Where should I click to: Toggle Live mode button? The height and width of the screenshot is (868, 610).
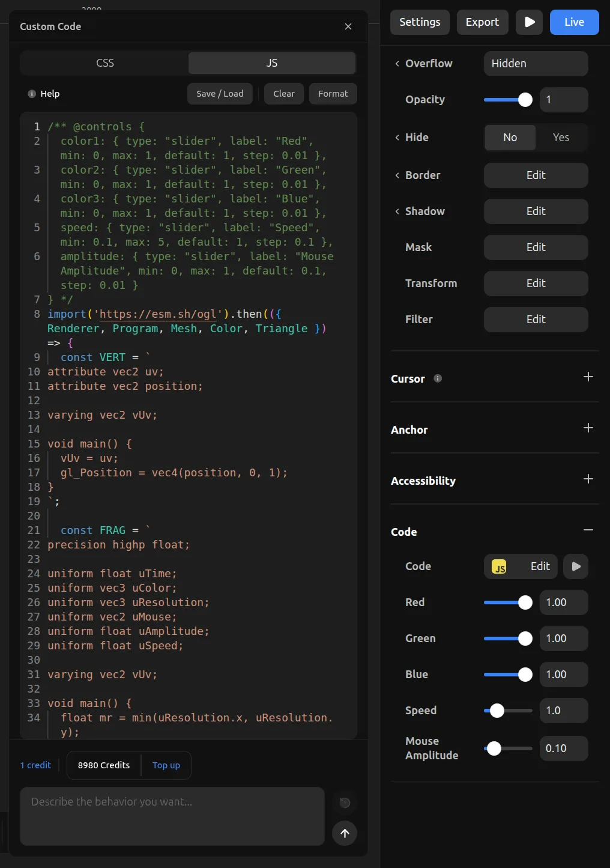[x=574, y=22]
